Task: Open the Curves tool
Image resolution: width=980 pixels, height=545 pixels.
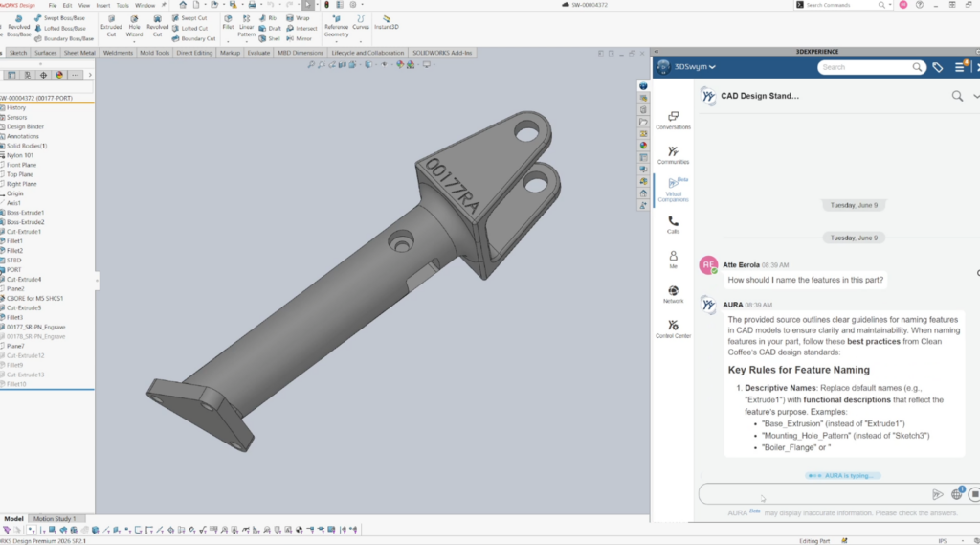Action: click(x=361, y=23)
